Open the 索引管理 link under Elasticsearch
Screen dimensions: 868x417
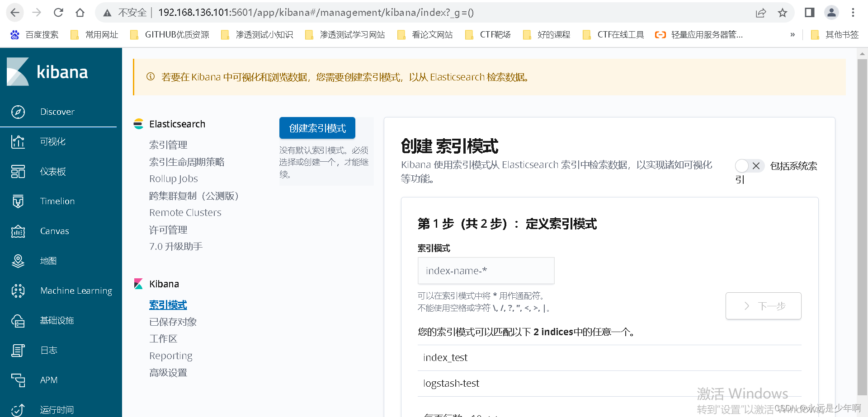pos(168,145)
